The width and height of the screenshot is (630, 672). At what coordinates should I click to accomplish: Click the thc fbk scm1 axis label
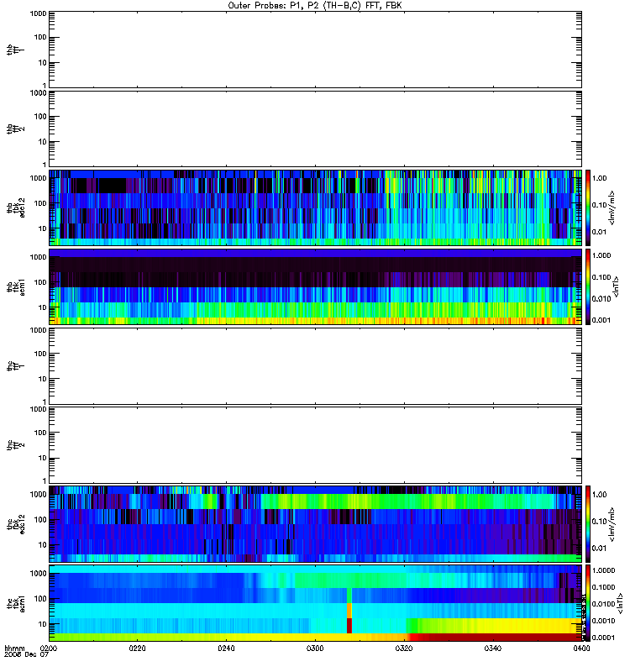tap(16, 603)
